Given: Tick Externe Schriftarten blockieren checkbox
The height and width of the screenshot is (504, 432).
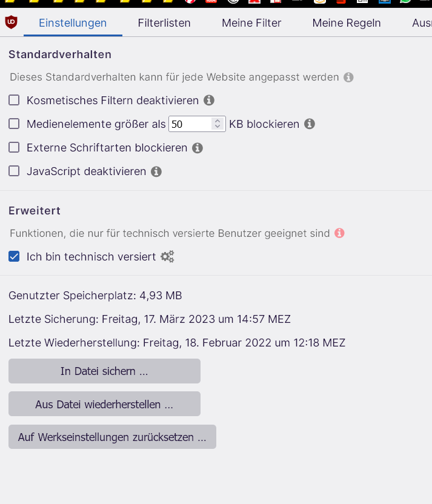Looking at the screenshot, I should pos(14,148).
